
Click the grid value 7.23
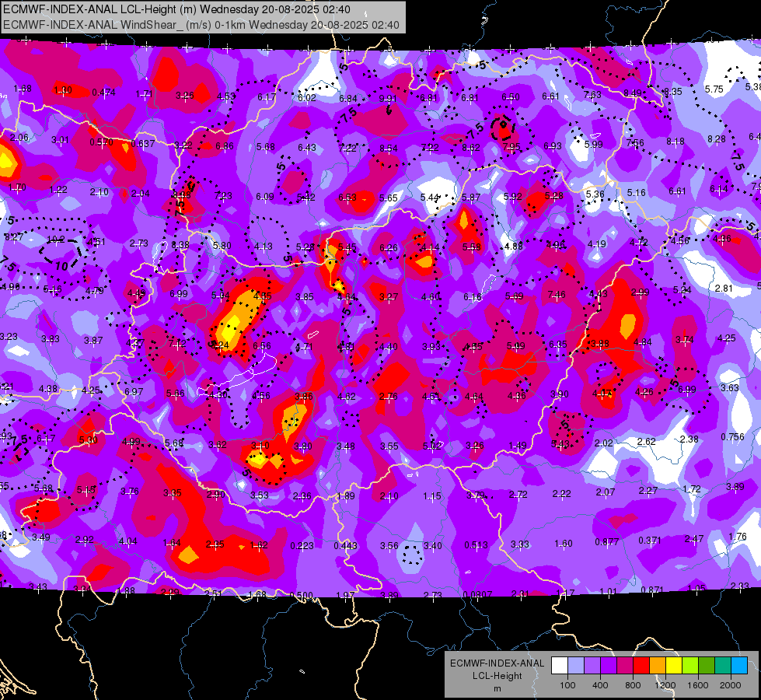coord(223,196)
